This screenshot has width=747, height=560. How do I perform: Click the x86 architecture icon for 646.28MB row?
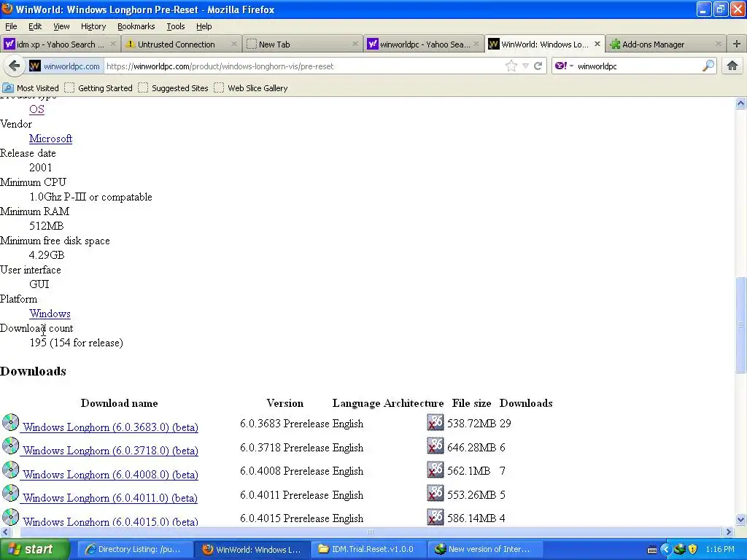click(x=435, y=446)
